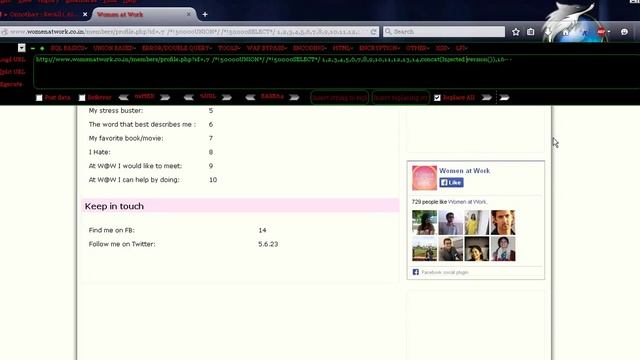Click the Find me on FB label

[111, 230]
